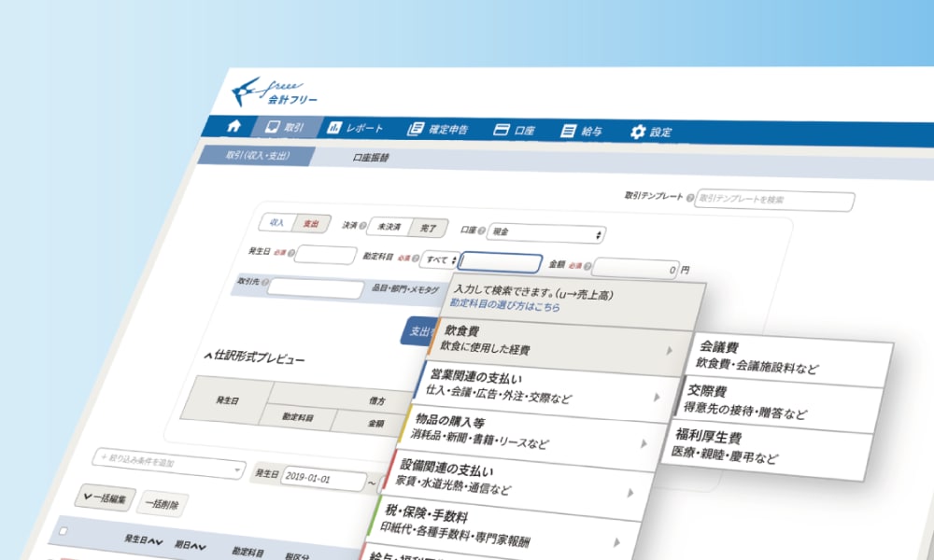Screen dimensions: 934x560
Task: Click help icon next to 取引先
Action: point(264,283)
